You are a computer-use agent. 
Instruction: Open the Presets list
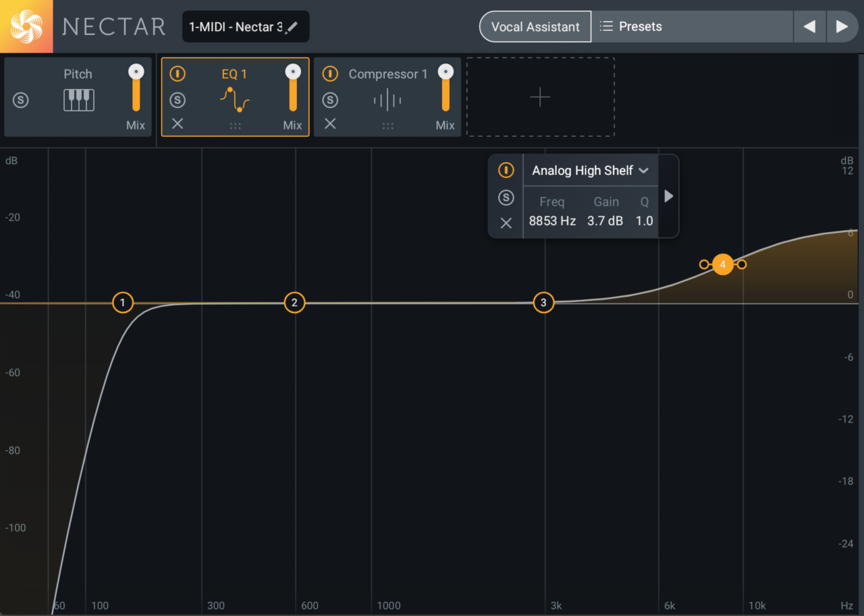coord(691,27)
